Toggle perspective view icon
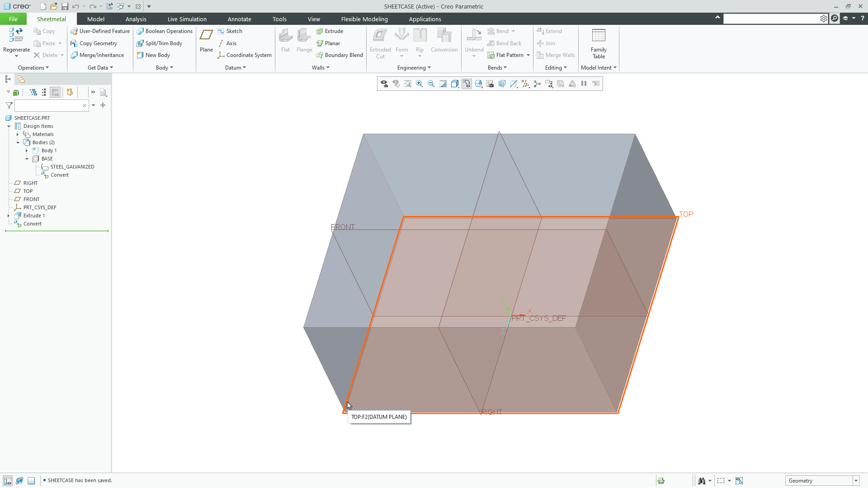Viewport: 868px width, 488px height. point(502,84)
